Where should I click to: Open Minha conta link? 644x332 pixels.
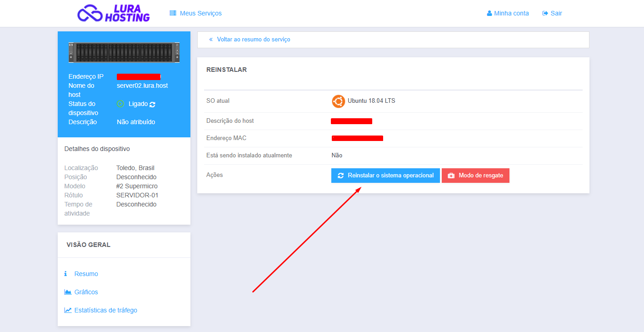tap(511, 13)
